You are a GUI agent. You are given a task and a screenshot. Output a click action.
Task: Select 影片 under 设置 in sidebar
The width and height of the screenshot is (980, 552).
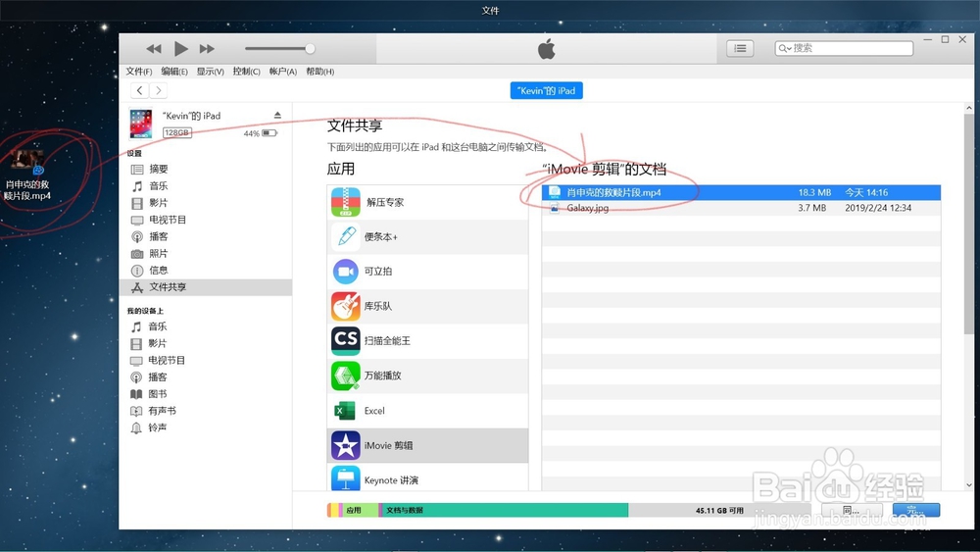tap(158, 203)
